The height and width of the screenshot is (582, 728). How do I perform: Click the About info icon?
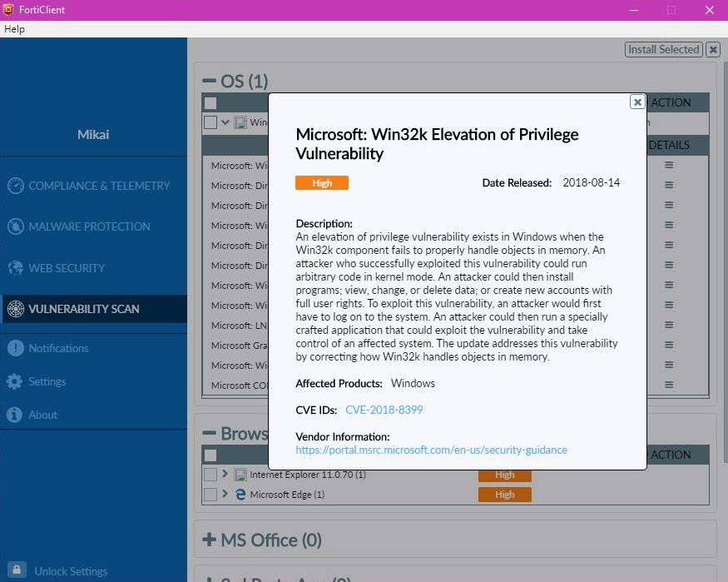[x=14, y=415]
